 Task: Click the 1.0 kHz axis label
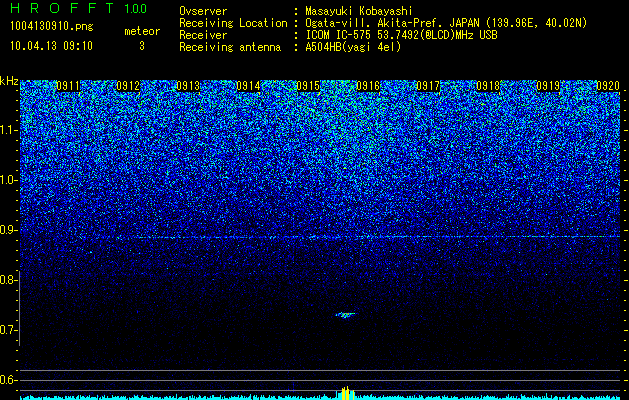[x=8, y=180]
